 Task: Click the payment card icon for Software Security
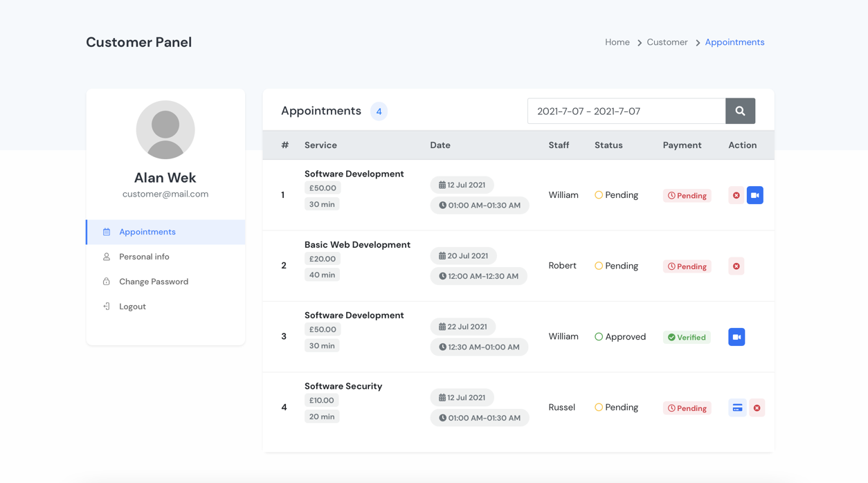(x=737, y=408)
